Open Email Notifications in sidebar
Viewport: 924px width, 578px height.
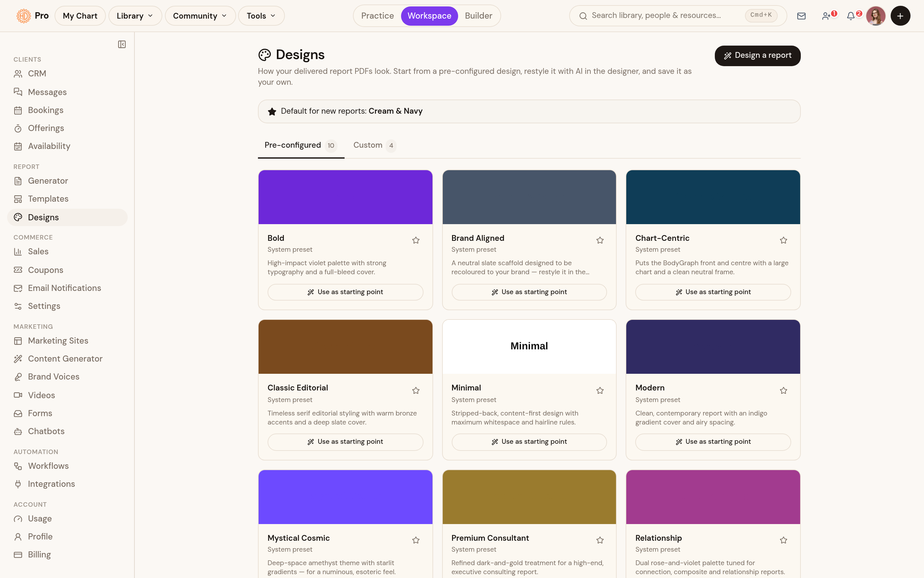pyautogui.click(x=67, y=288)
